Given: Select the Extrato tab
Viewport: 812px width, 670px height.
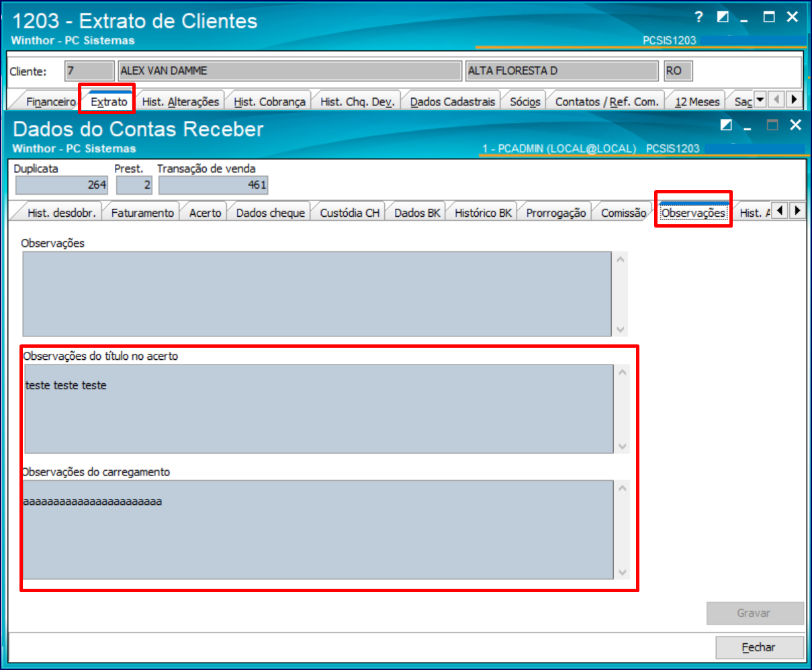Looking at the screenshot, I should 109,101.
